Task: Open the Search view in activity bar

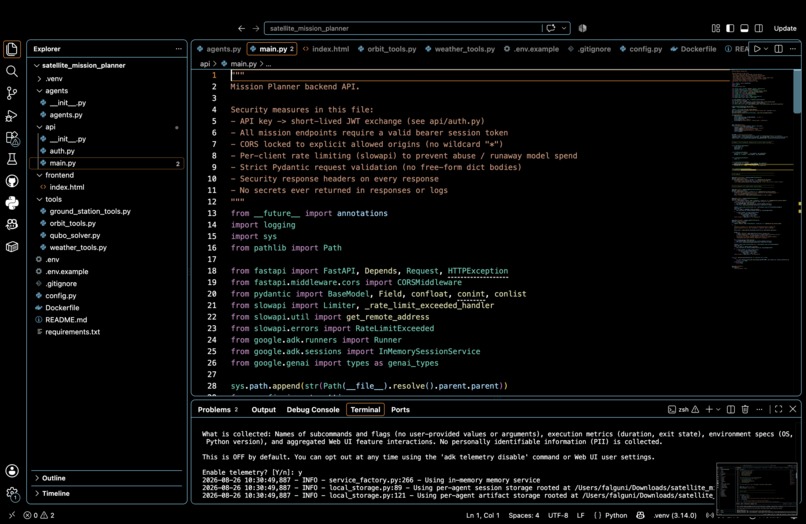Action: click(x=12, y=71)
